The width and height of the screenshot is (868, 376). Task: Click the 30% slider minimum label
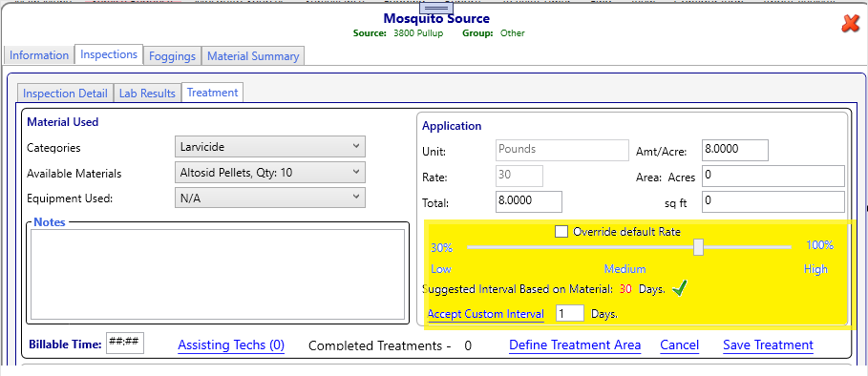click(442, 248)
